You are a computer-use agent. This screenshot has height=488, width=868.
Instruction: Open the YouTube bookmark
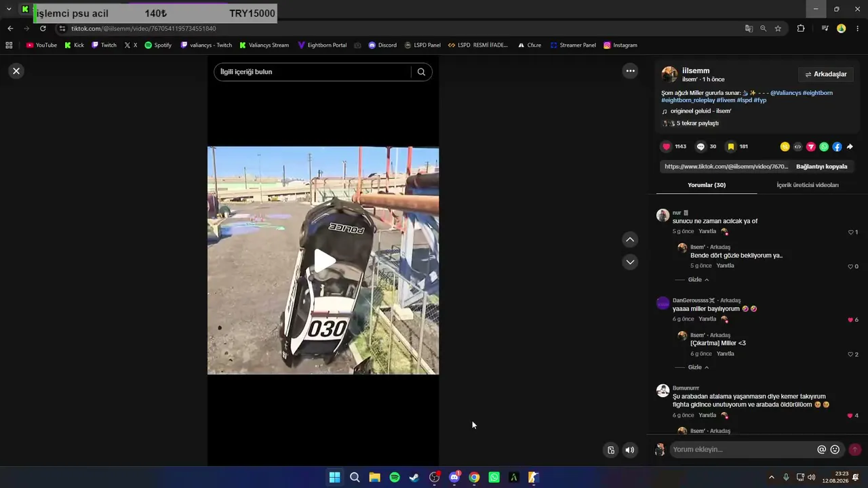[x=41, y=45]
